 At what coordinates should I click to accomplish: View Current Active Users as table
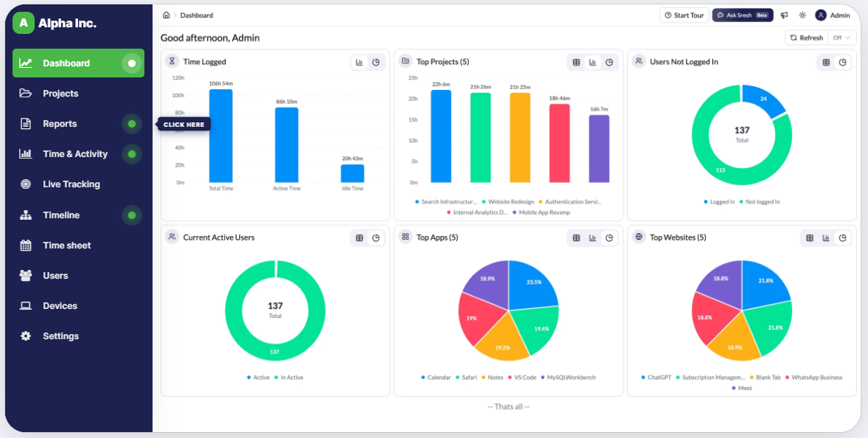pos(360,238)
